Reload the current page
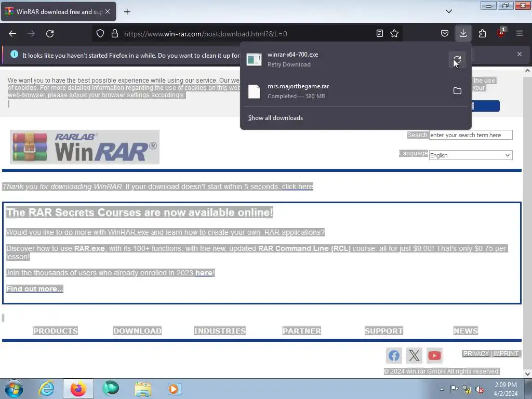Viewport: 532px width, 399px height. (50, 34)
